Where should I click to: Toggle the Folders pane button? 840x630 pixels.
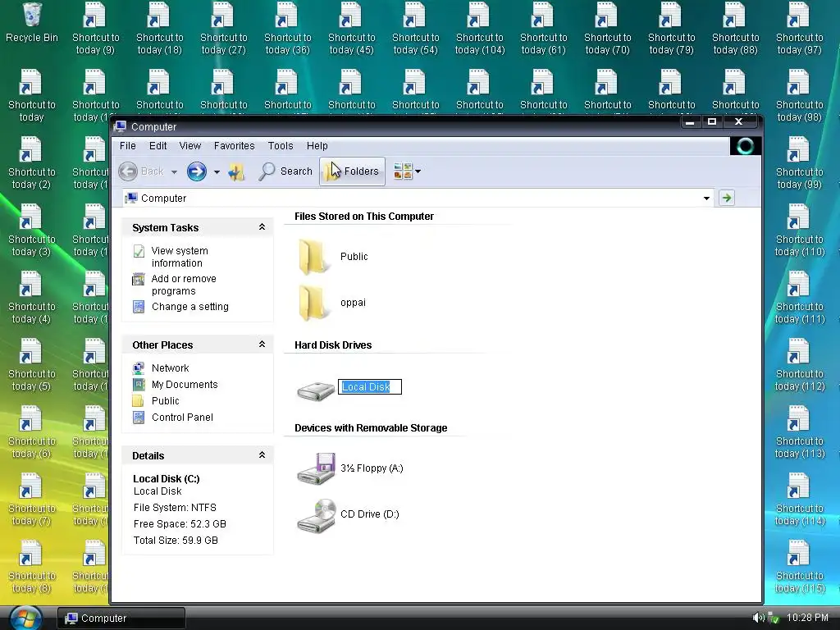coord(352,171)
